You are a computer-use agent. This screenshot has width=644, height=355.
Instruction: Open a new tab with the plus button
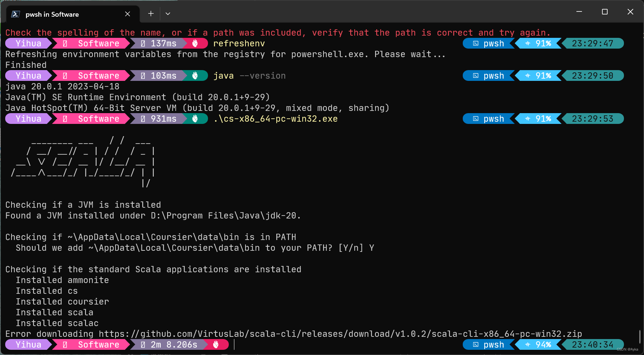coord(151,14)
